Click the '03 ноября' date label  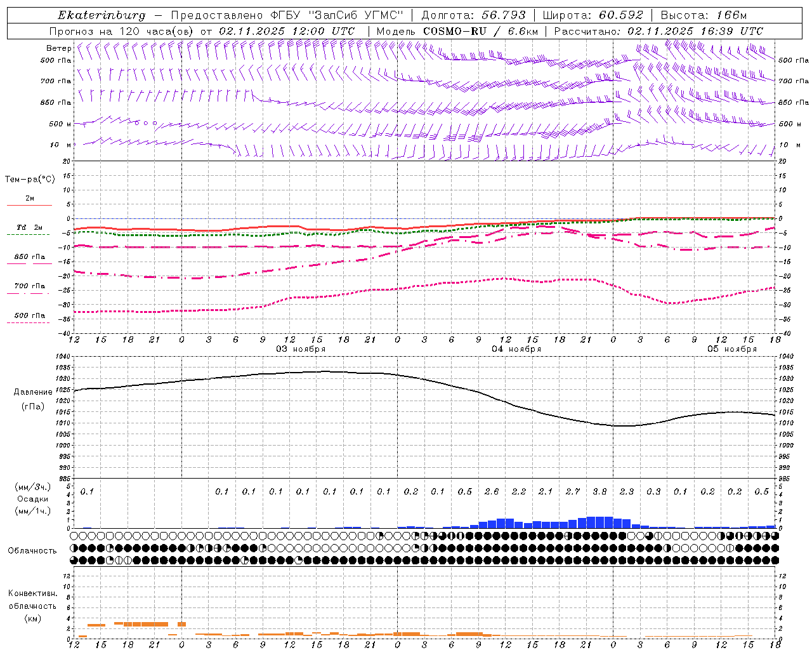click(x=301, y=349)
